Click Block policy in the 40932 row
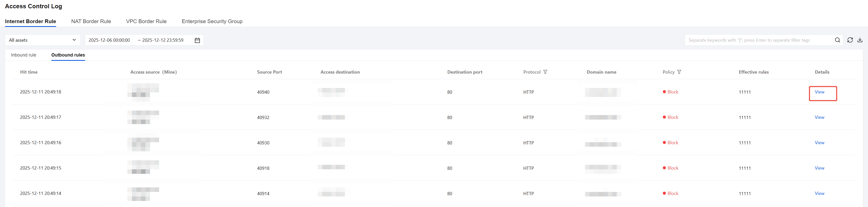This screenshot has height=207, width=868. [671, 117]
